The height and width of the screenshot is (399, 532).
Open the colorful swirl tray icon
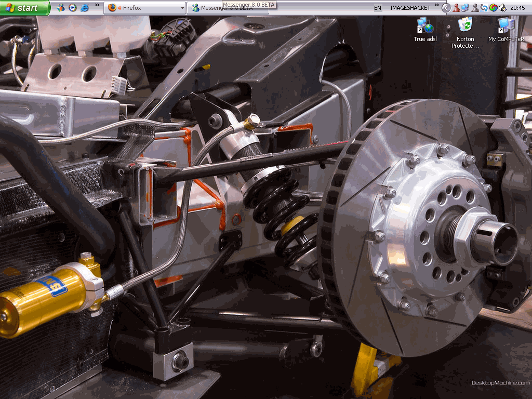[494, 8]
